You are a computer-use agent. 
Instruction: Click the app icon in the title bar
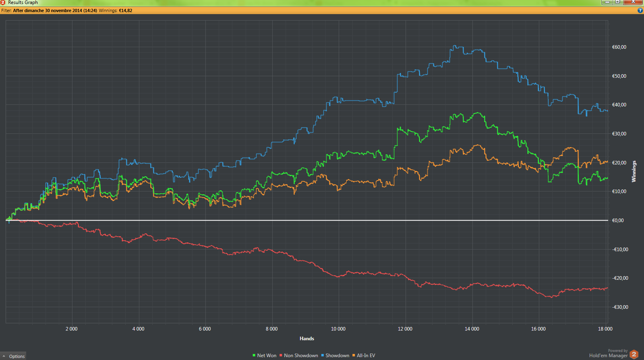(x=3, y=2)
